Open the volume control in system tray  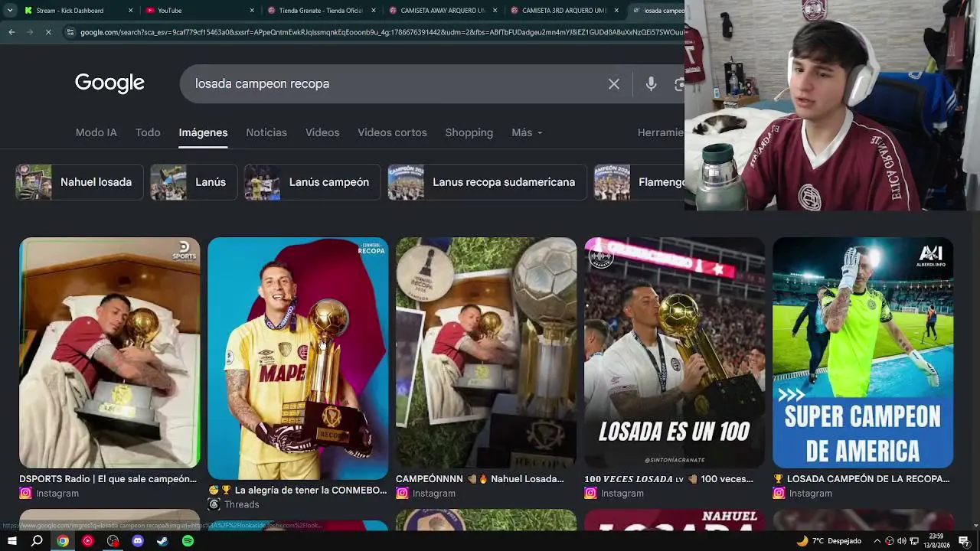902,541
